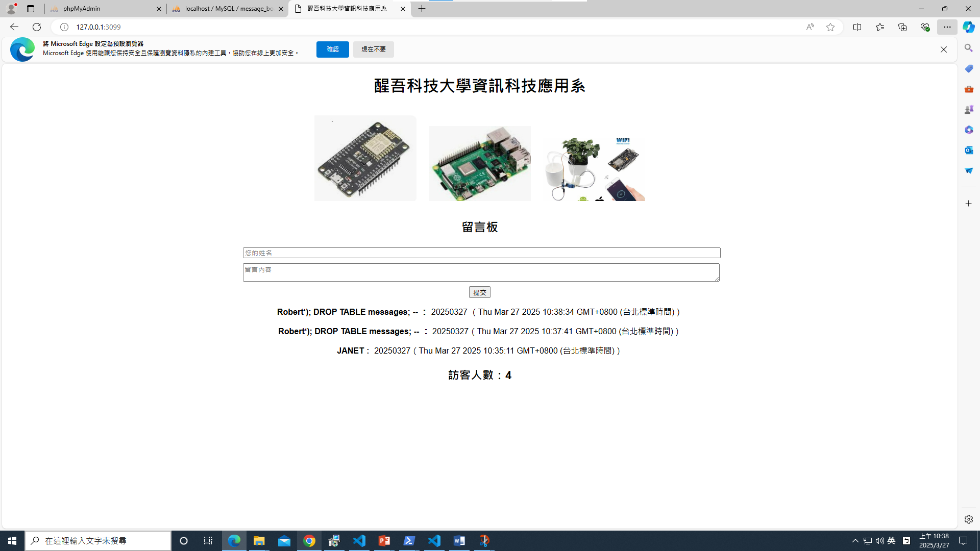Open Edge Settings and more menu

click(x=947, y=27)
